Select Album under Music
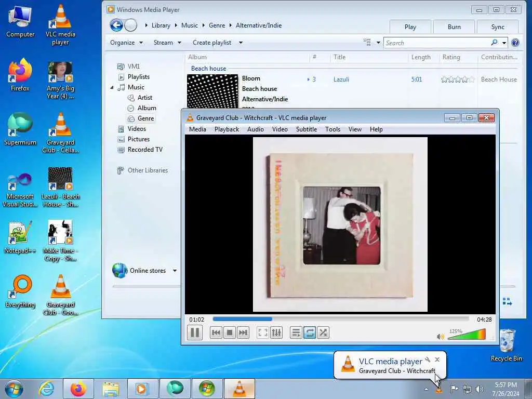The image size is (532, 399). (147, 108)
